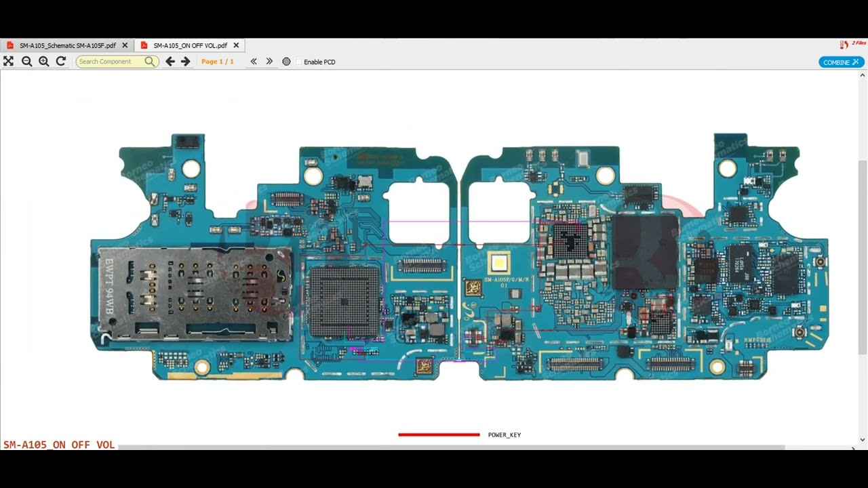This screenshot has height=488, width=868.
Task: Click the horizontal scrollbar at the bottom
Action: (451, 447)
